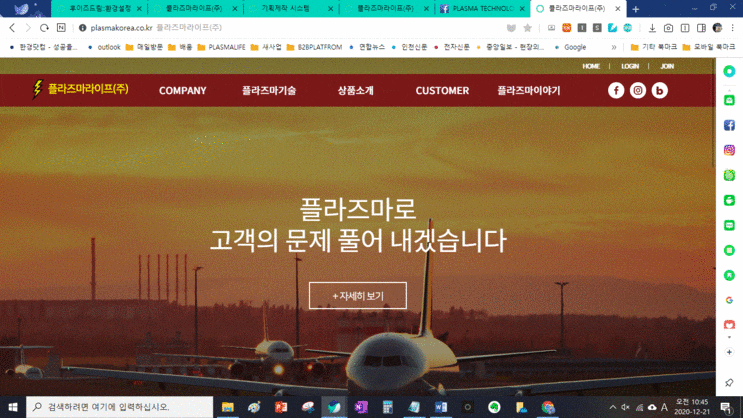743x418 pixels.
Task: Click the HOME link at top
Action: point(591,66)
